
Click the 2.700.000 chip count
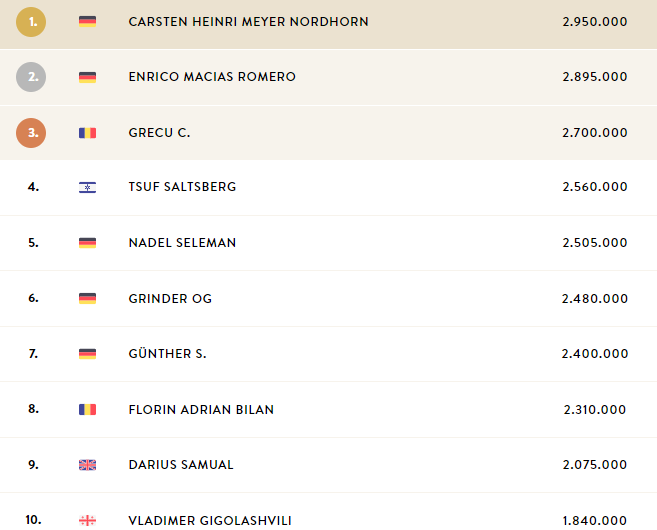[595, 133]
